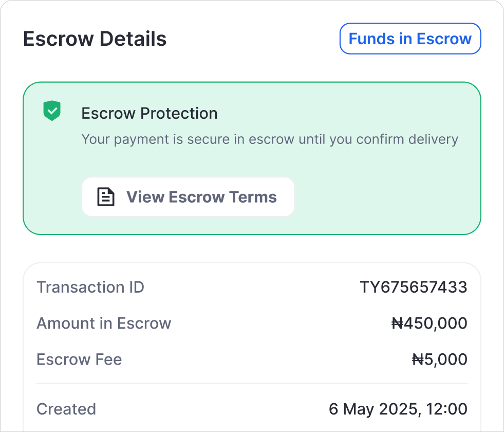504x432 pixels.
Task: Click the Escrow Protection title
Action: point(150,113)
